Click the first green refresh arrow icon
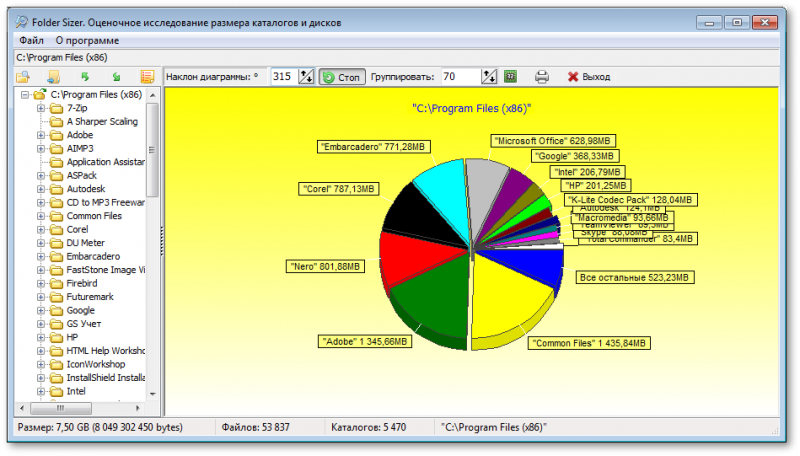The width and height of the screenshot is (800, 456). click(x=85, y=77)
